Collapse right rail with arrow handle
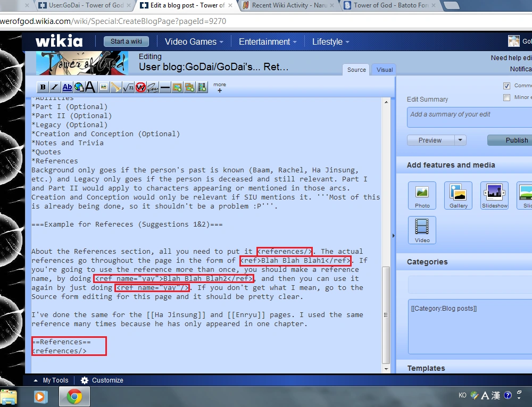This screenshot has height=407, width=532. [x=393, y=235]
